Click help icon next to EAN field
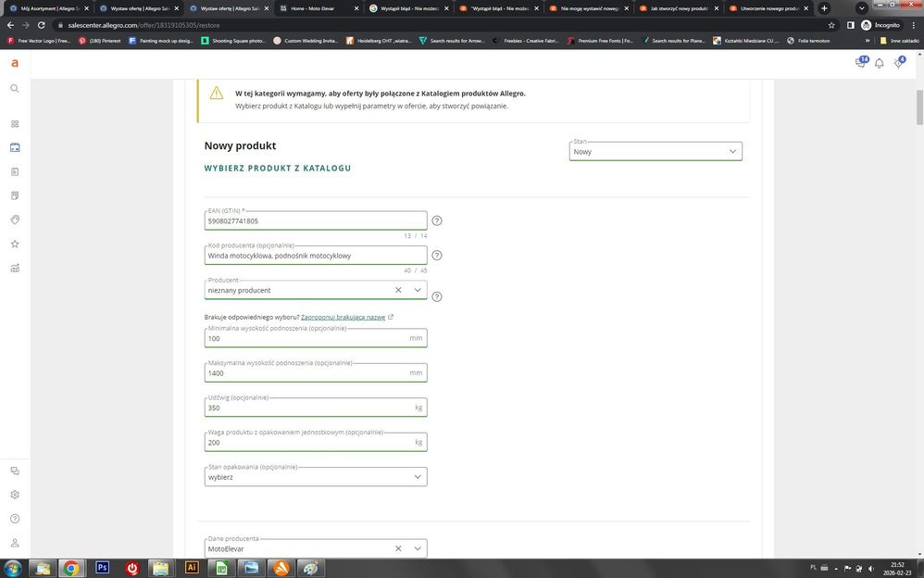Image resolution: width=924 pixels, height=578 pixels. [x=437, y=220]
